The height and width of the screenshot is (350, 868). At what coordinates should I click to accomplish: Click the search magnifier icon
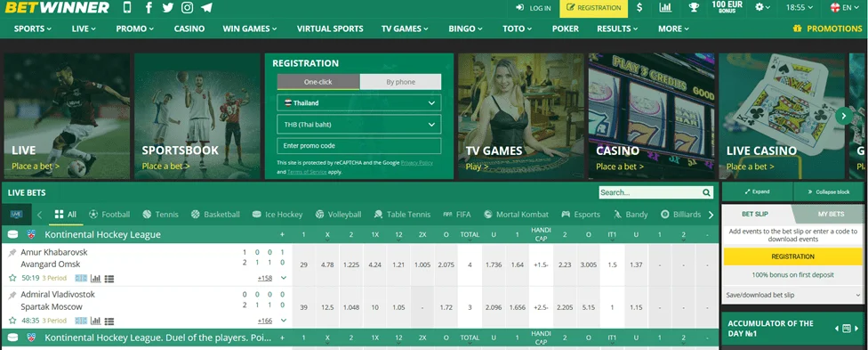click(x=706, y=192)
